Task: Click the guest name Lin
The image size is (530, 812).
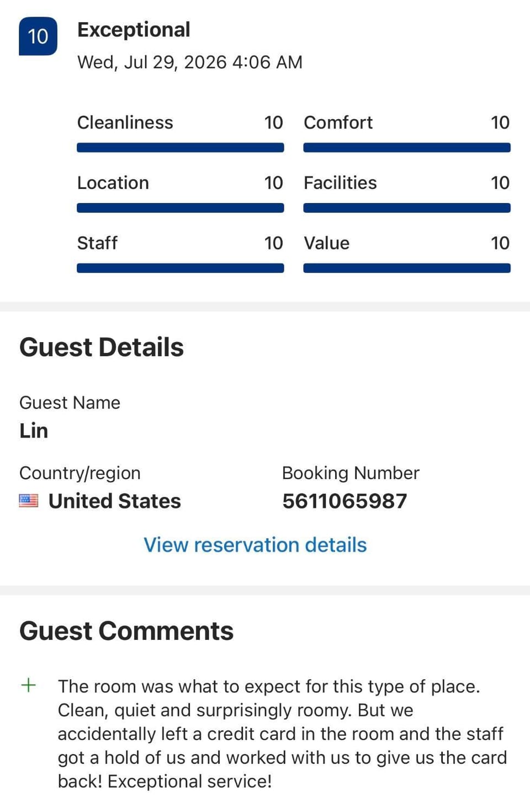Action: click(34, 431)
